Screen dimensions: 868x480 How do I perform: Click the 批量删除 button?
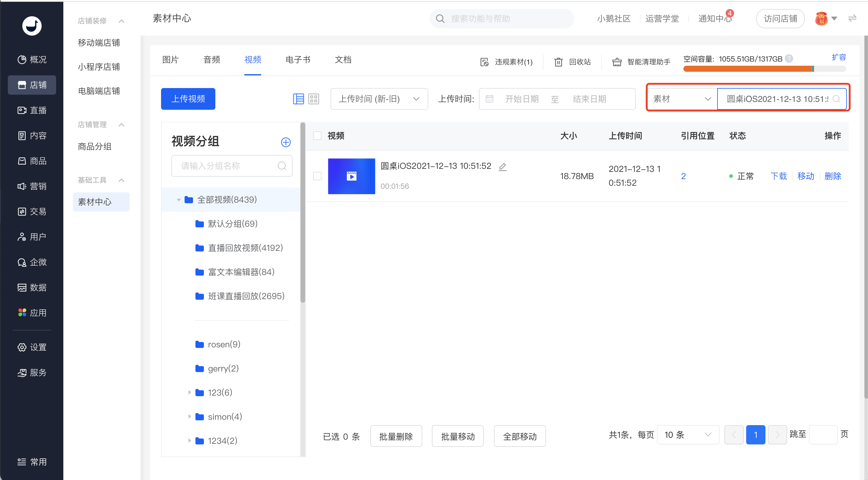pos(396,436)
